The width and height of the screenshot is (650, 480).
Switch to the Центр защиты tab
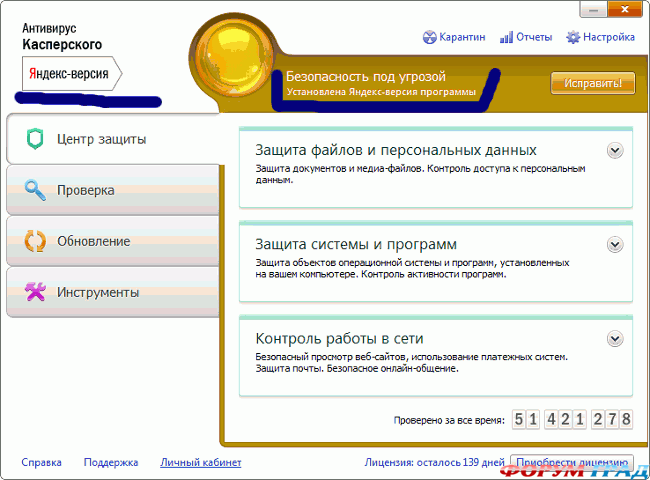click(113, 139)
